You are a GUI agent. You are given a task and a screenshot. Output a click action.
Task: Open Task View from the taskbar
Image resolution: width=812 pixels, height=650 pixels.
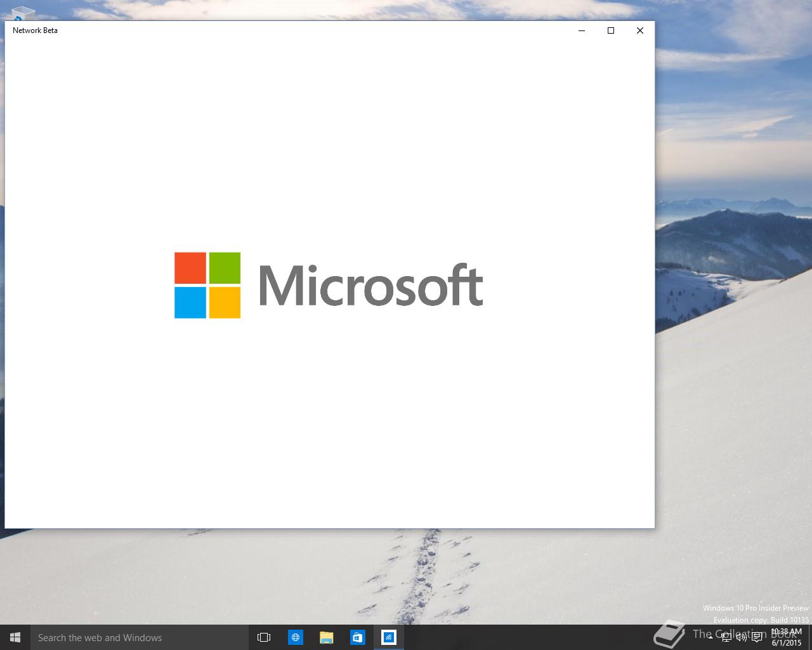(264, 637)
